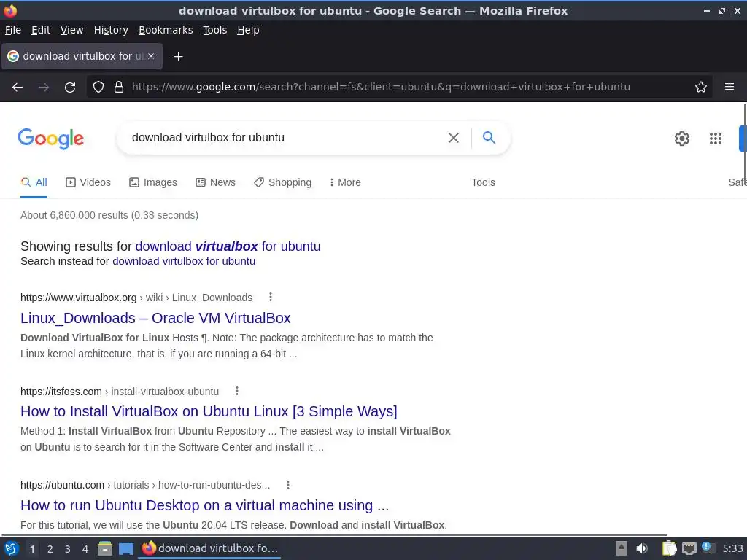
Task: Reload the current page
Action: point(70,87)
